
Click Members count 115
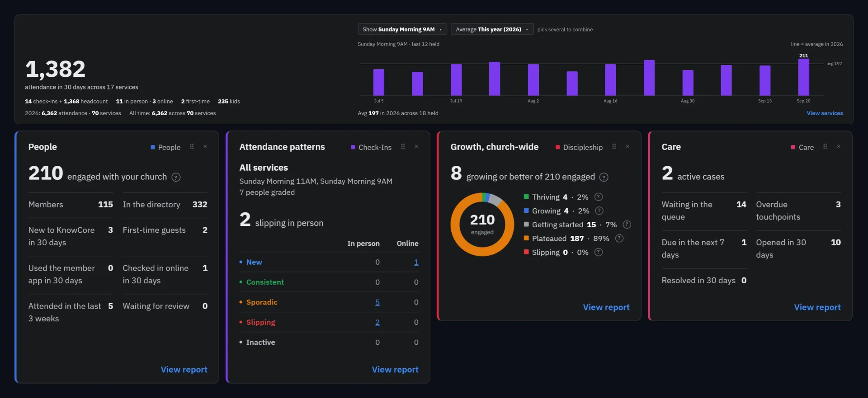tap(105, 205)
